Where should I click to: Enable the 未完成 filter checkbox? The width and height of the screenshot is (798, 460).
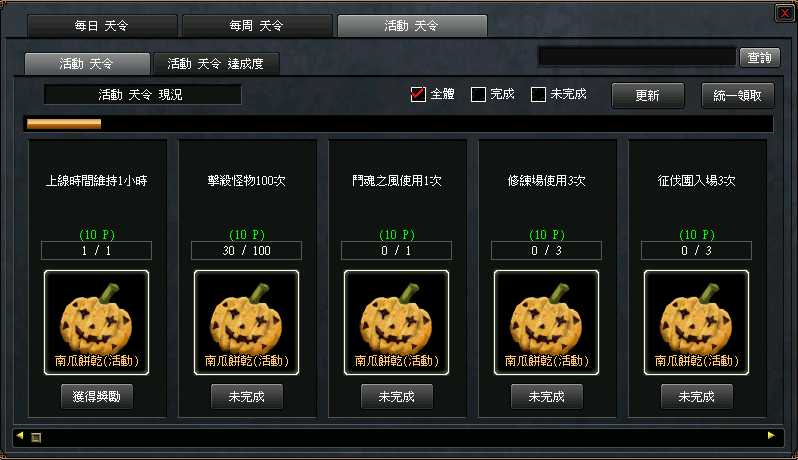point(538,94)
